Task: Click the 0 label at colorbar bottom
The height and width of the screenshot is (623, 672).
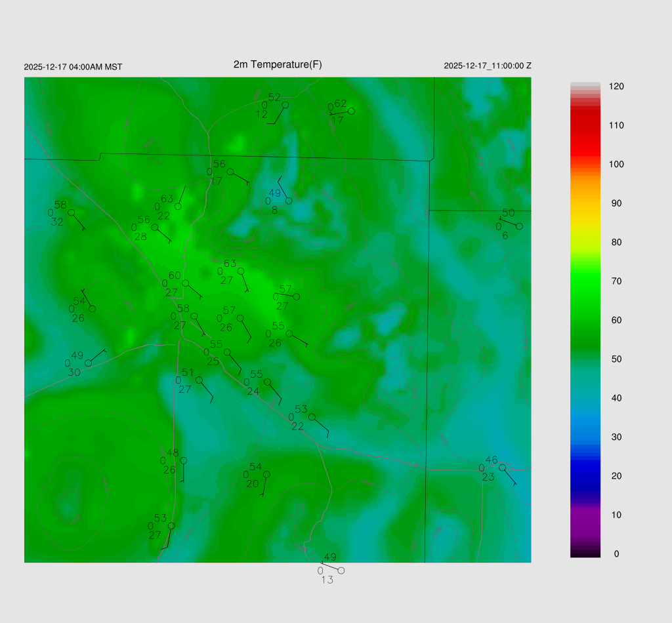Action: pos(616,553)
